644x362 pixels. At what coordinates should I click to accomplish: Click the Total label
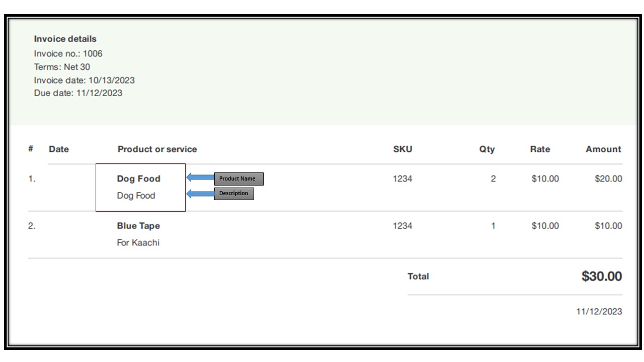pos(418,276)
